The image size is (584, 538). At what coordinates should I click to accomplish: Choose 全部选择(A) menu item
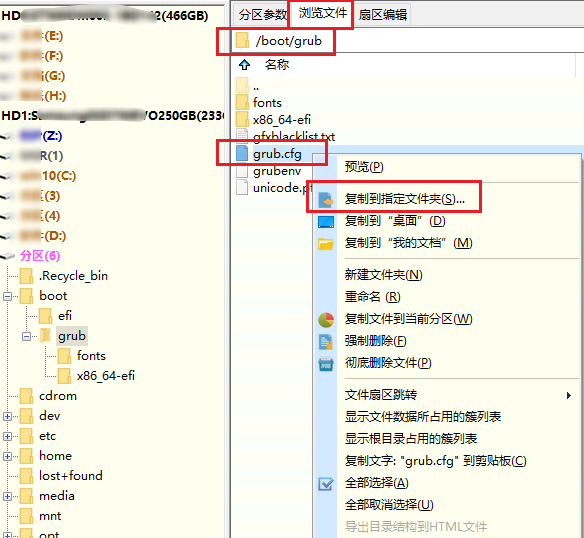coord(377,483)
